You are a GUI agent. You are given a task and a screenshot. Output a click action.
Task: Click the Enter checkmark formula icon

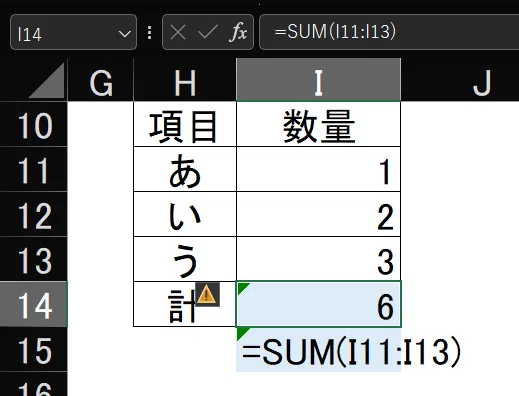tap(208, 32)
